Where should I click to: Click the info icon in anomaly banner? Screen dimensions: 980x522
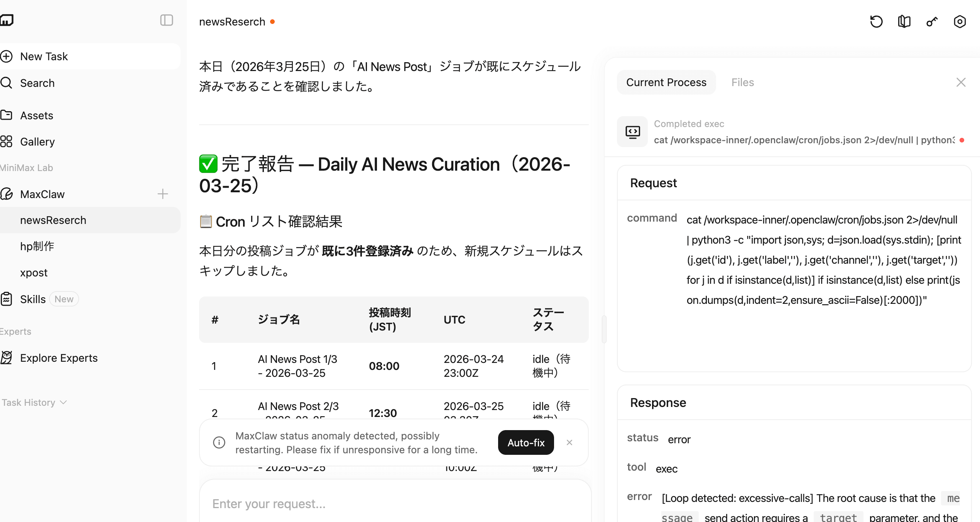[219, 442]
